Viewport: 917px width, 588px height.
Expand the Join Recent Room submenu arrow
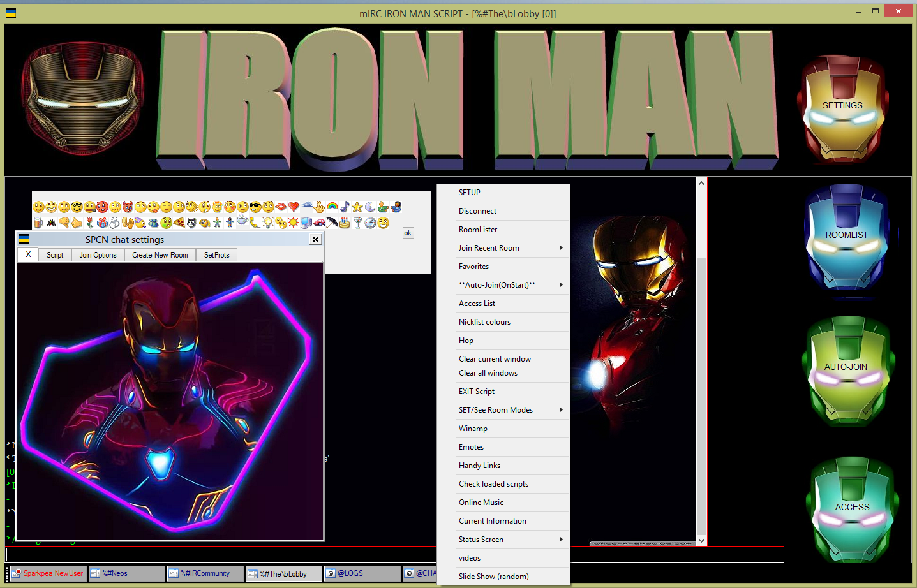click(x=562, y=248)
